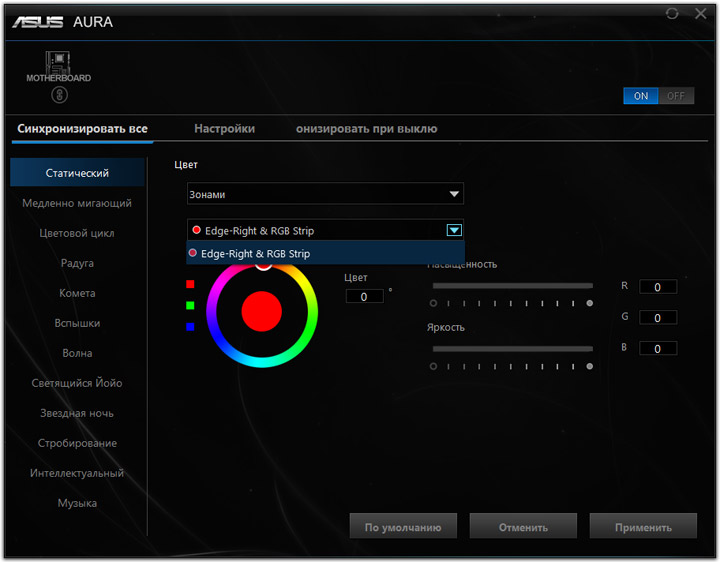Select the Светящийся Йойо effect
720x562 pixels.
pyautogui.click(x=77, y=383)
